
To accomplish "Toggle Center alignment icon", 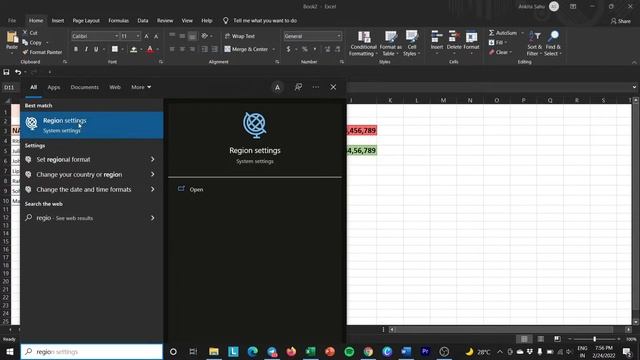I will pos(182,49).
